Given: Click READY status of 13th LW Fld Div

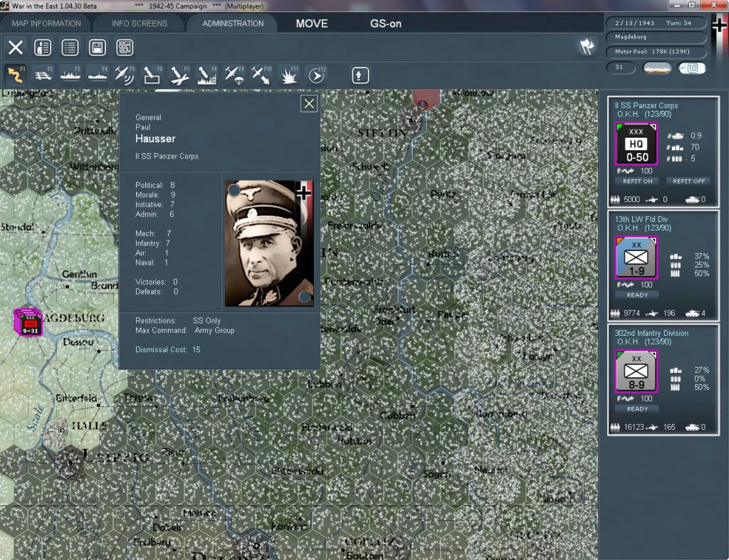Looking at the screenshot, I should click(x=637, y=295).
